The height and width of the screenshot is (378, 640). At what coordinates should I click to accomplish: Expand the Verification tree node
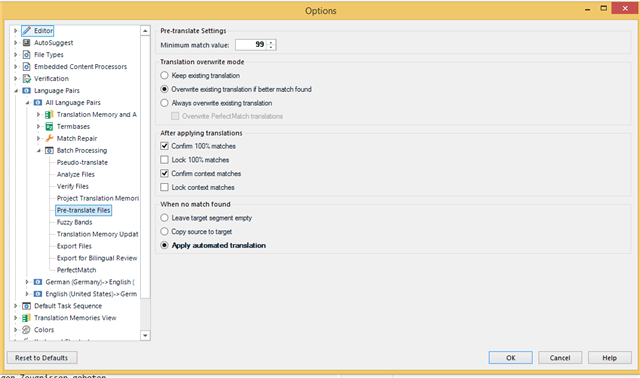pos(16,78)
